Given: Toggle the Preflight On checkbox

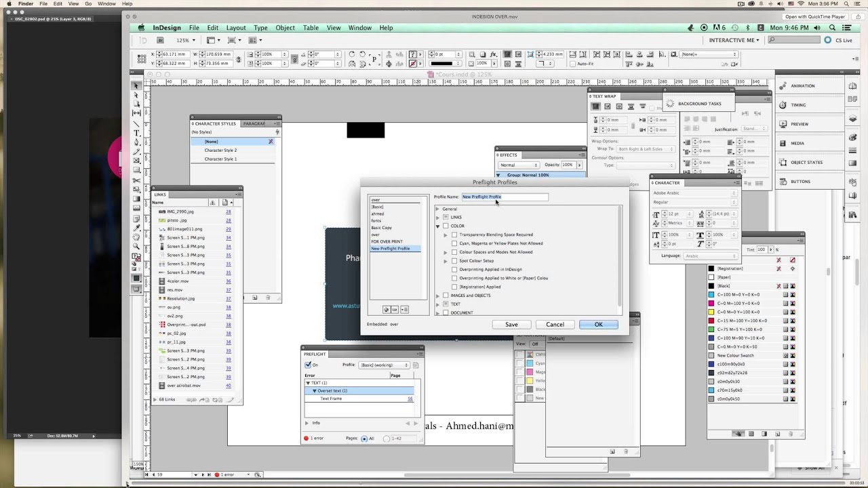Looking at the screenshot, I should (308, 365).
